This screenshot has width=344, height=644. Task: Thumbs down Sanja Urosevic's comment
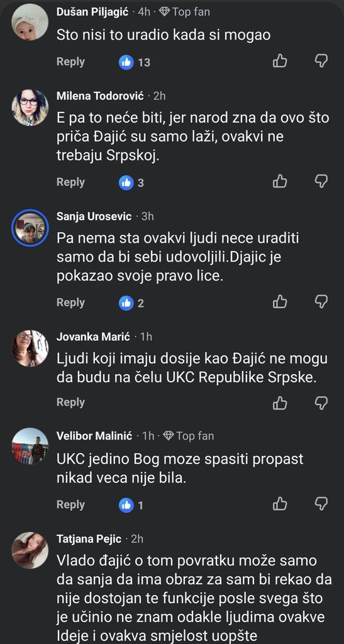(321, 301)
